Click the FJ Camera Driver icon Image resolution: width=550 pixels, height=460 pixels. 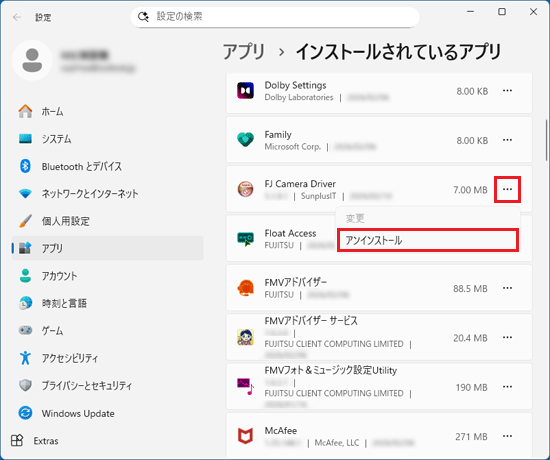245,189
